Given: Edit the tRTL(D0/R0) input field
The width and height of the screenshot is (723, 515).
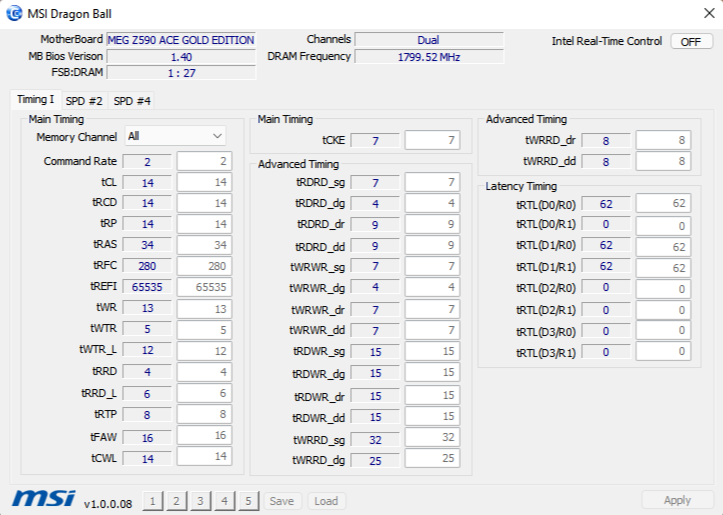Looking at the screenshot, I should tap(664, 203).
